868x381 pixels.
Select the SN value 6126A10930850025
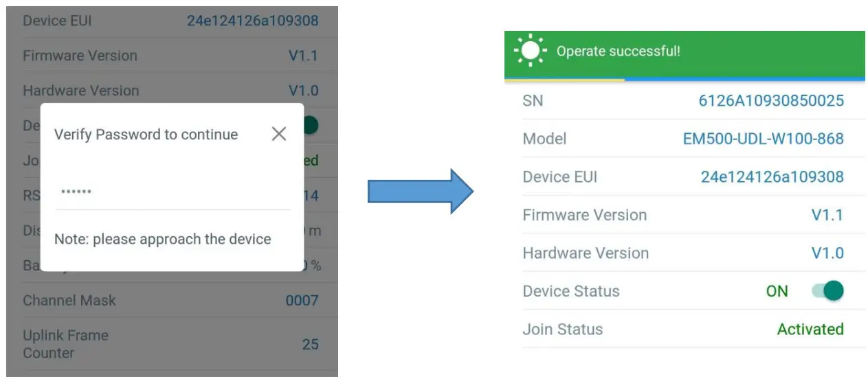770,101
